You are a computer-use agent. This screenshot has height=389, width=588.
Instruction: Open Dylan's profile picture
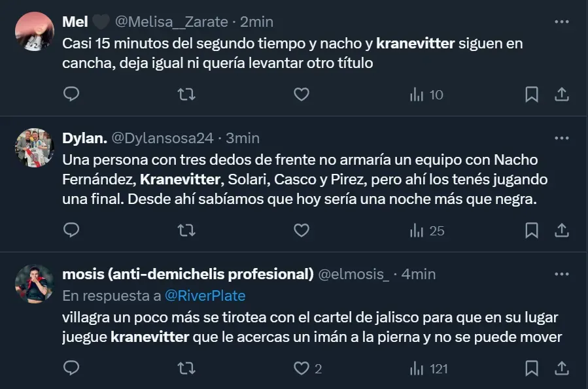click(34, 148)
